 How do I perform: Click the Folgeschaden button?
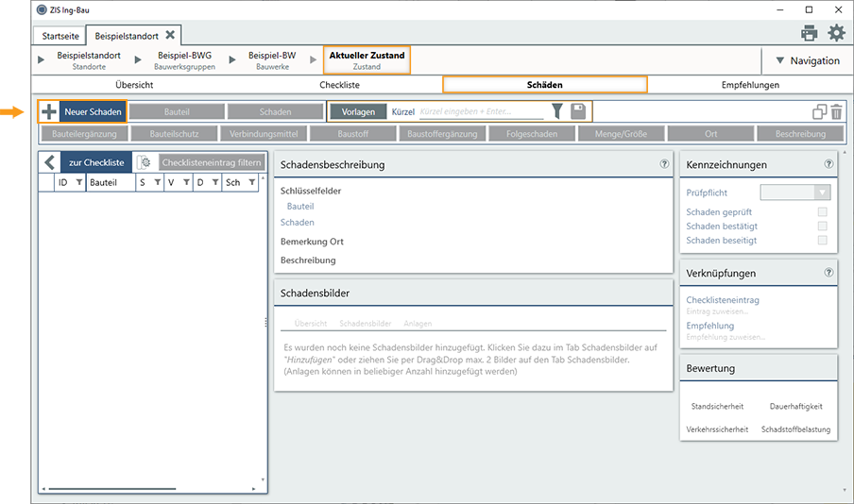coord(532,133)
